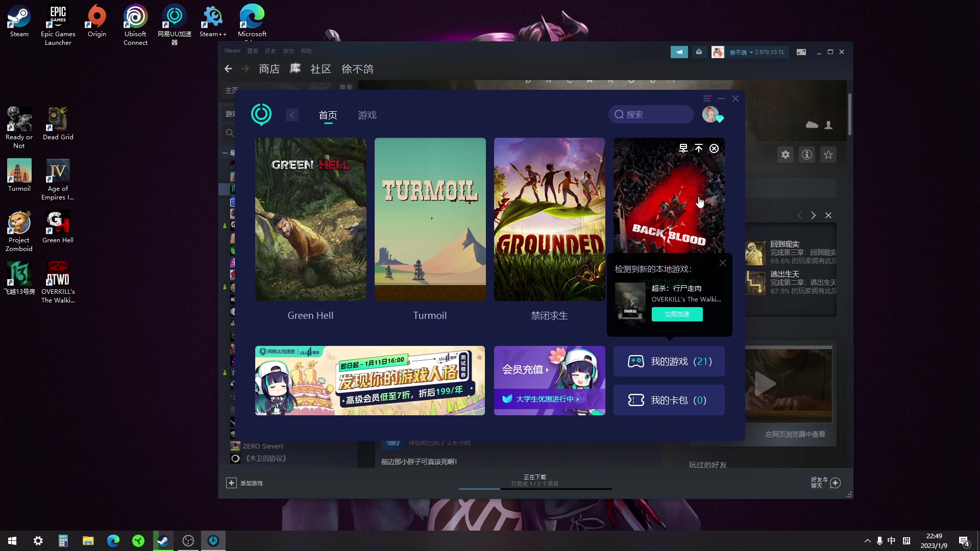
Task: Click the Steam desktop shortcut
Action: tap(19, 21)
